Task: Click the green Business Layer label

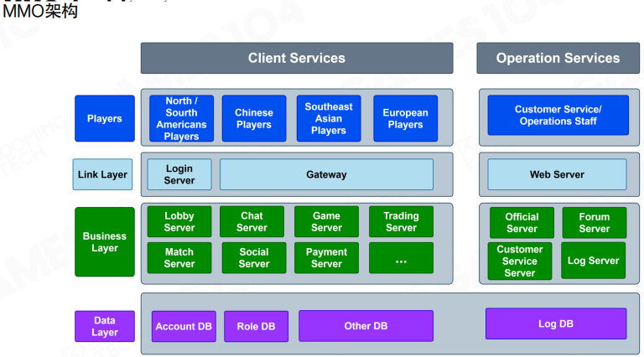Action: pyautogui.click(x=104, y=242)
